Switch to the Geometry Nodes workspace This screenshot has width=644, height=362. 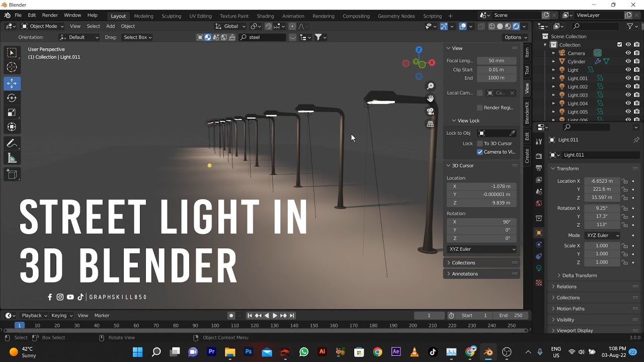click(x=396, y=16)
